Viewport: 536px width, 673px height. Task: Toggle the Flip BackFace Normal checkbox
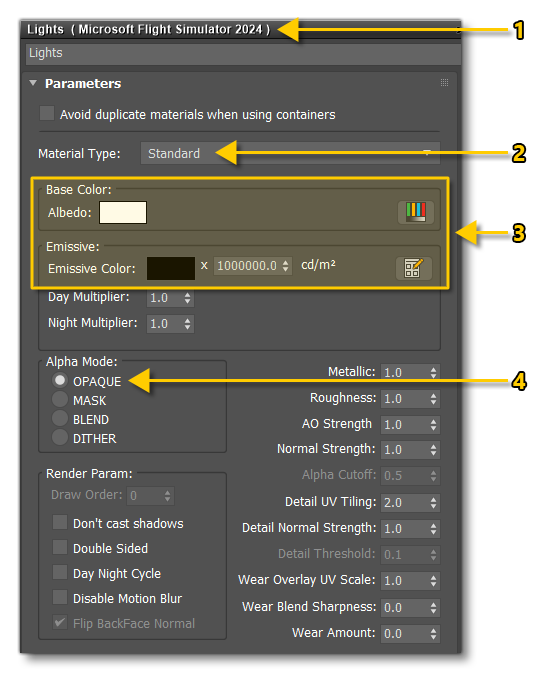[60, 622]
